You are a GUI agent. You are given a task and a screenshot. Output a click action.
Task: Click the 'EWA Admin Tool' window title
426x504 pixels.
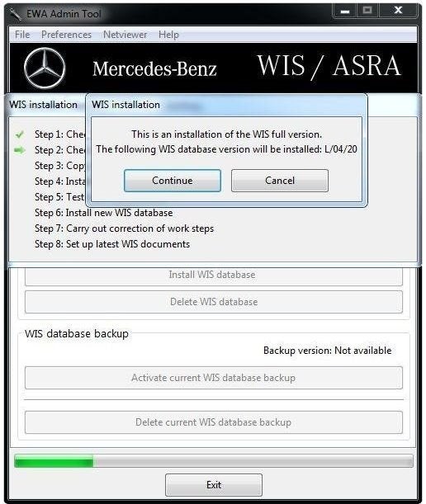tap(64, 14)
